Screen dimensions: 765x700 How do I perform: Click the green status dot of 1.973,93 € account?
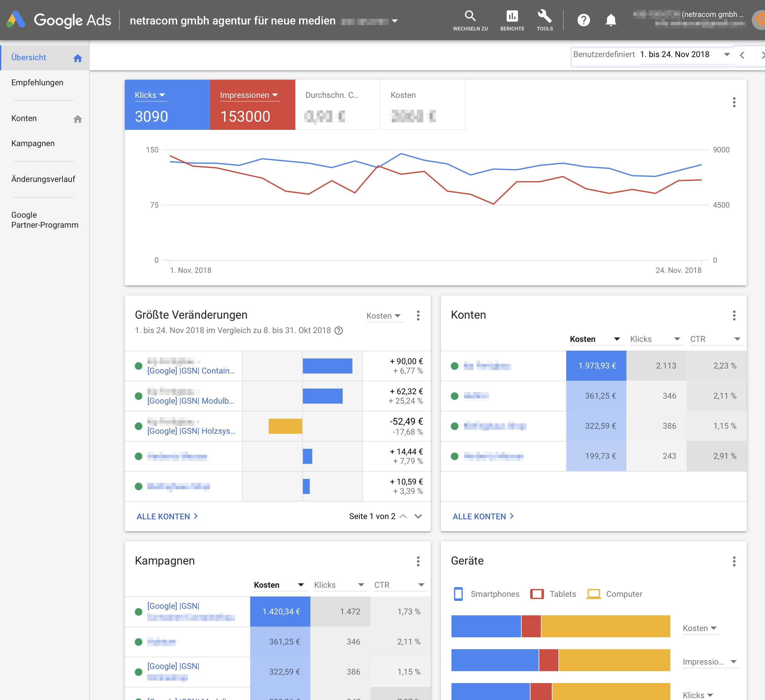pos(455,366)
